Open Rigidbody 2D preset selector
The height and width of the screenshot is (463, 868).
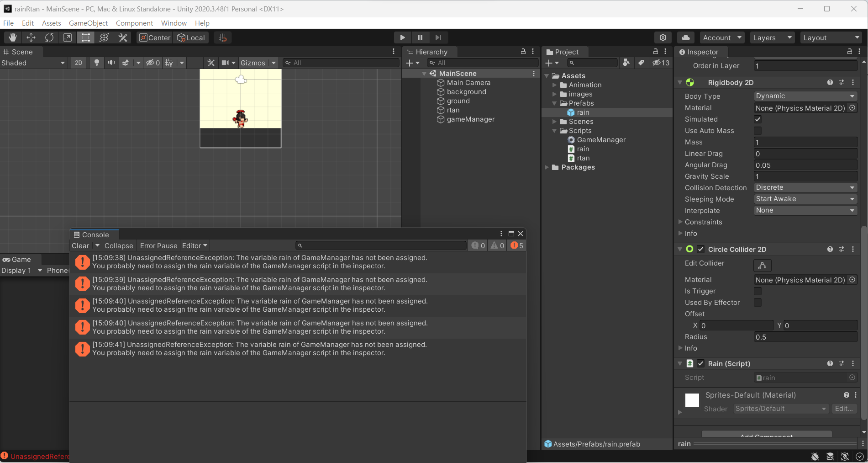[x=842, y=82]
